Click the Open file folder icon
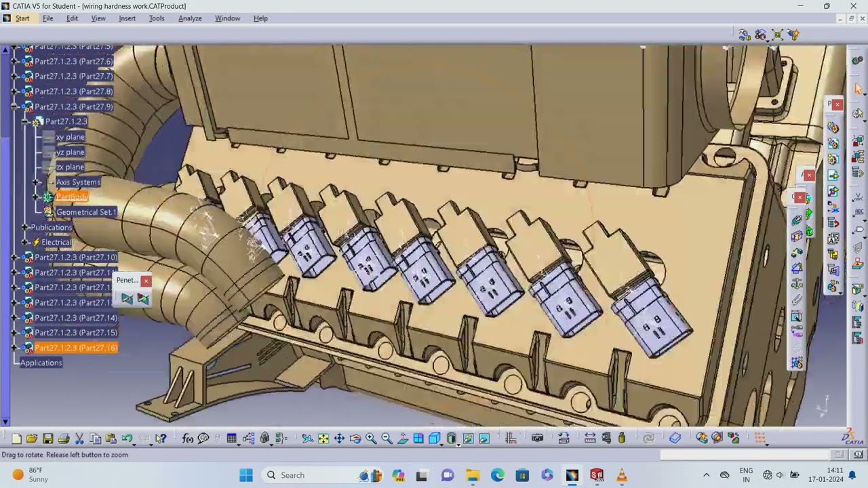 (x=32, y=439)
